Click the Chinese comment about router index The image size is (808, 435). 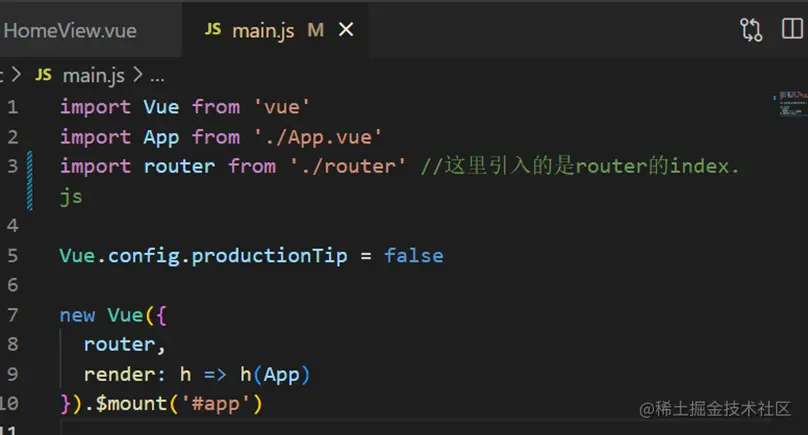[x=580, y=166]
